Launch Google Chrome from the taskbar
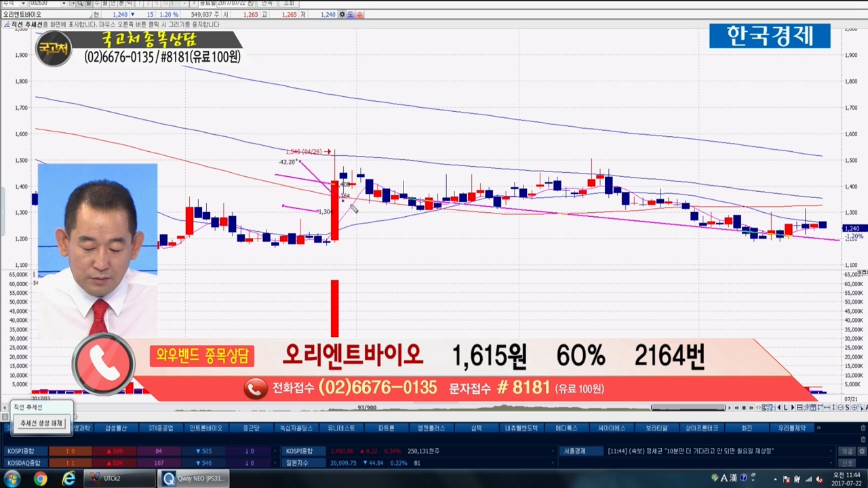Viewport: 868px width, 488px height. tap(40, 479)
